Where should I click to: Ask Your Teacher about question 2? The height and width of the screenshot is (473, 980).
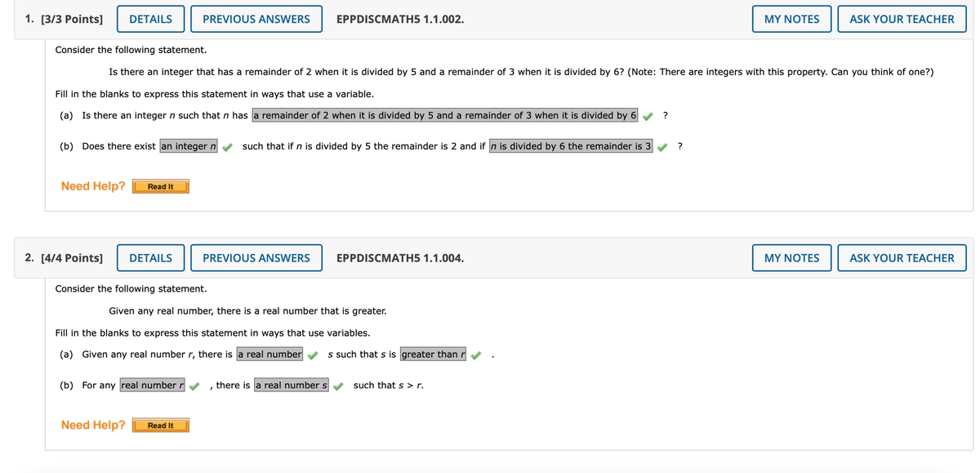pos(902,258)
